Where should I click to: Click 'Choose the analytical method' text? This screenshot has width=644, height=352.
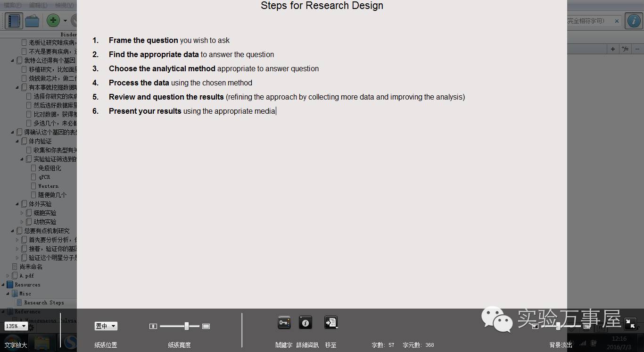(x=162, y=68)
